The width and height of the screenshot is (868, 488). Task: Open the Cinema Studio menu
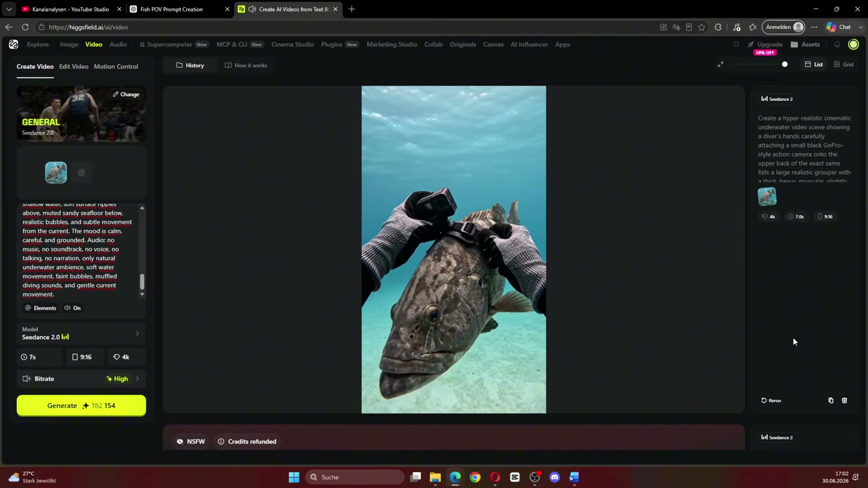292,44
